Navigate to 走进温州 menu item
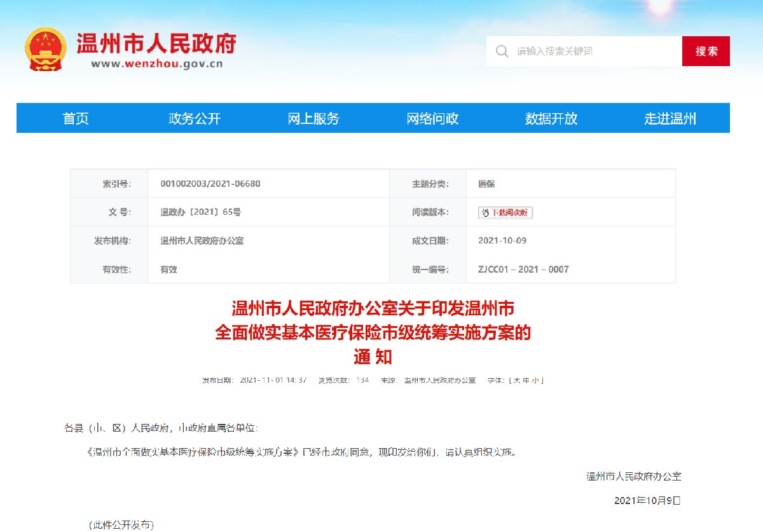 (670, 118)
